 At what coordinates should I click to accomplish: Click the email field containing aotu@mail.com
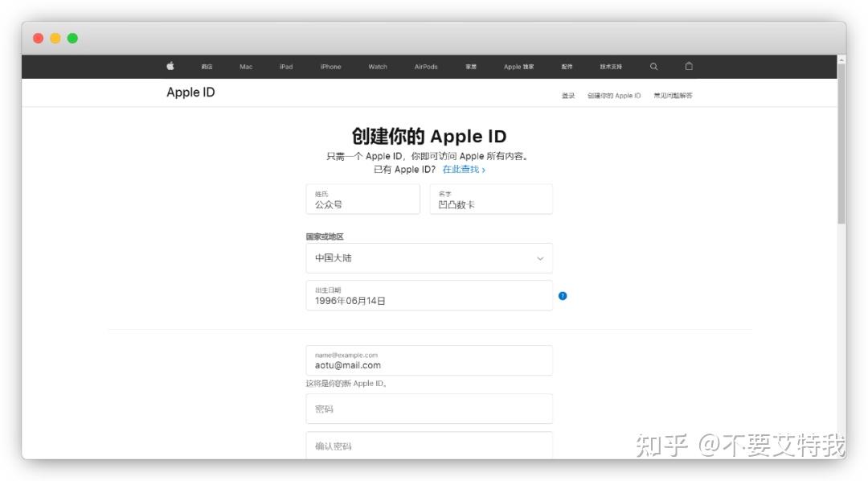429,360
